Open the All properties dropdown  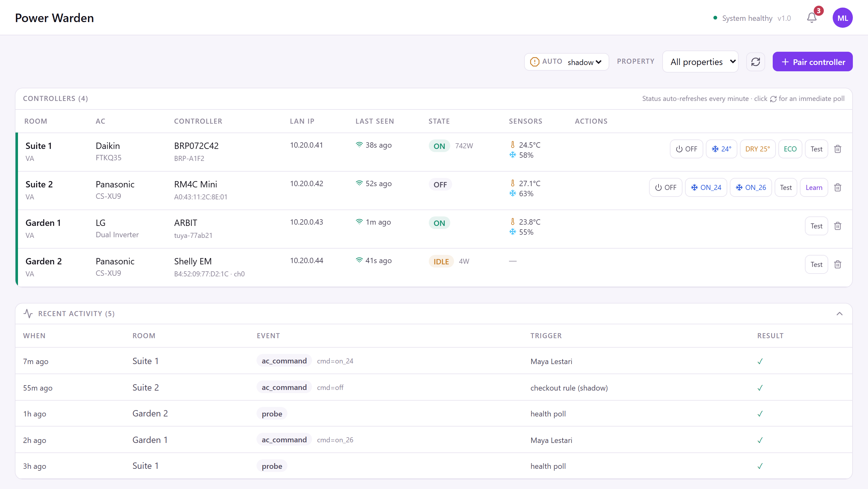point(700,62)
